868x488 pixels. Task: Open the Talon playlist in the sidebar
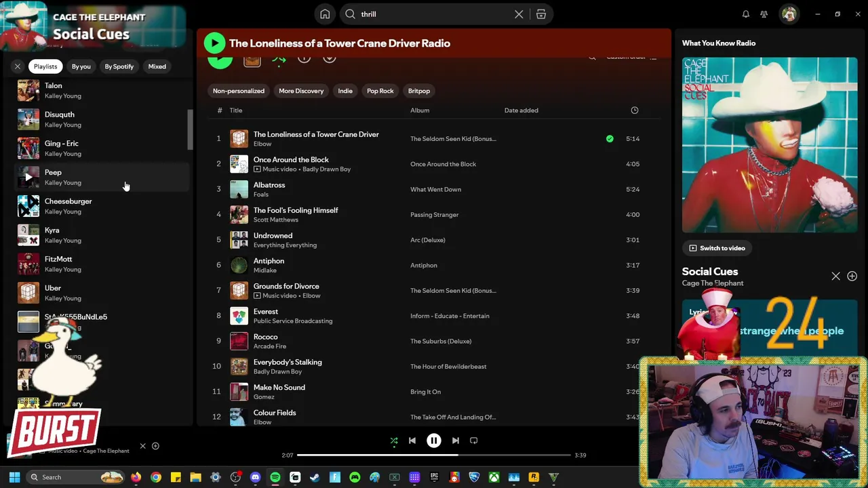point(102,90)
